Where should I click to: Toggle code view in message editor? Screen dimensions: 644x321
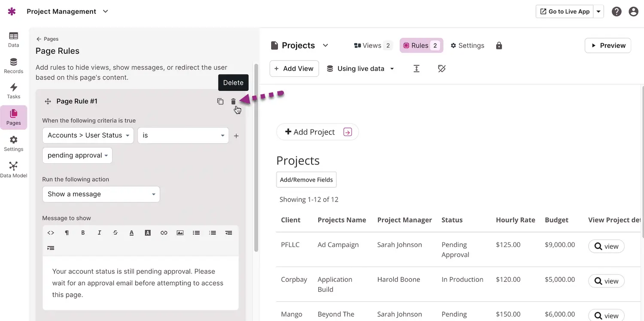coord(51,232)
